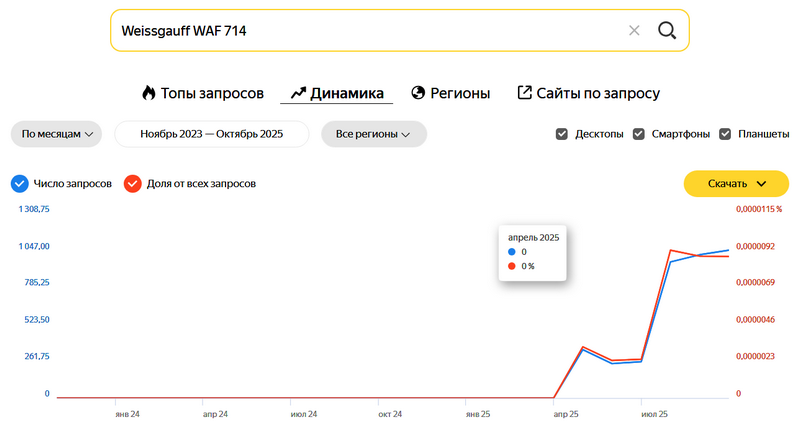Uncheck the Десктопы checkbox

(x=562, y=134)
